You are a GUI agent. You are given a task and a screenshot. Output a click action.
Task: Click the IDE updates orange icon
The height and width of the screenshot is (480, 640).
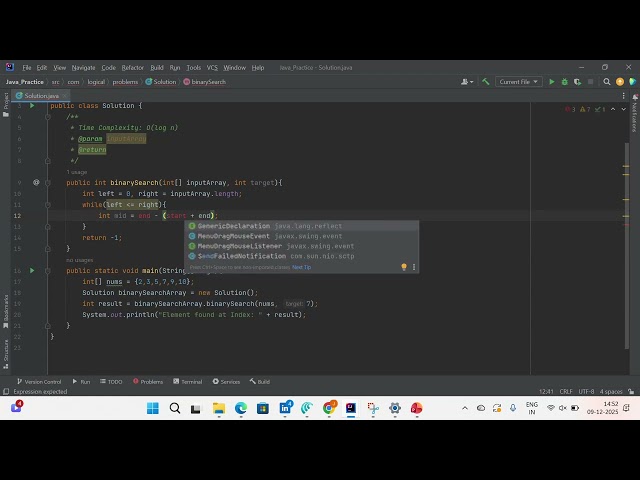[x=620, y=82]
